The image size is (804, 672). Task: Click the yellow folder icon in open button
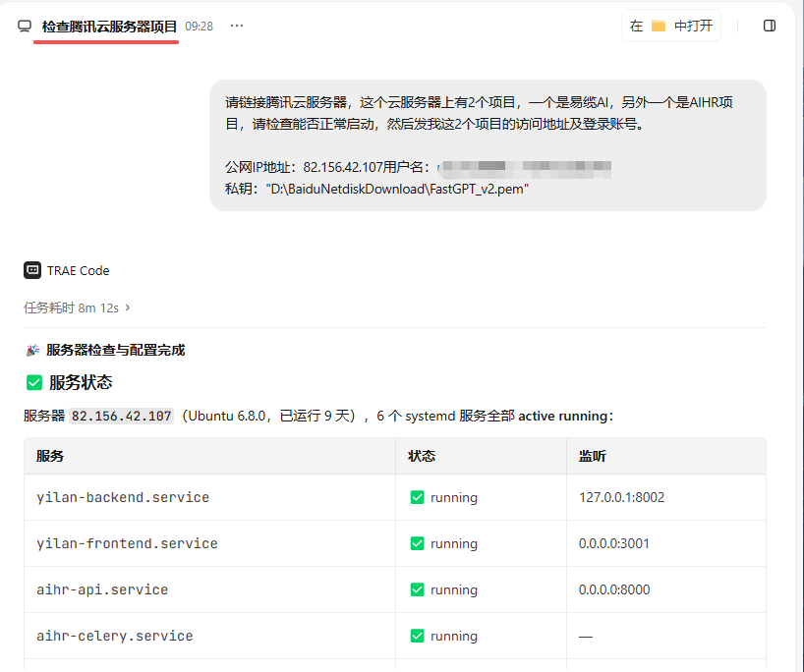pos(659,26)
